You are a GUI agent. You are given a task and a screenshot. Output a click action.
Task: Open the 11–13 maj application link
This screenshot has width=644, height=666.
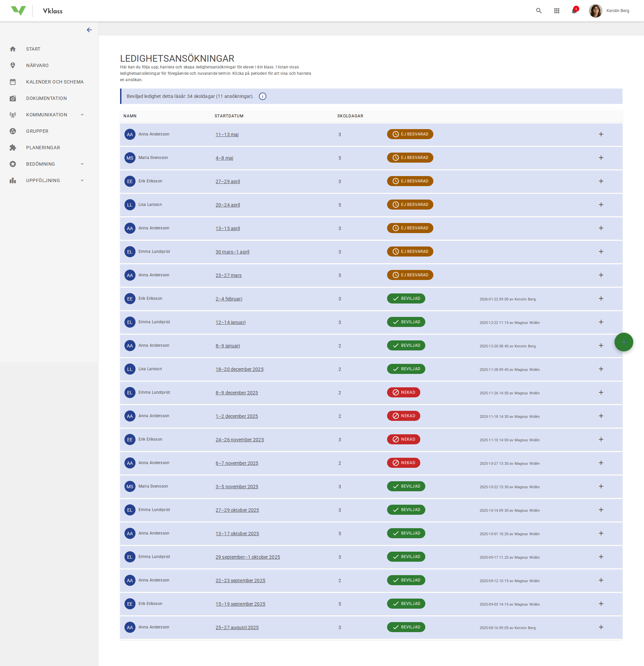pyautogui.click(x=227, y=134)
